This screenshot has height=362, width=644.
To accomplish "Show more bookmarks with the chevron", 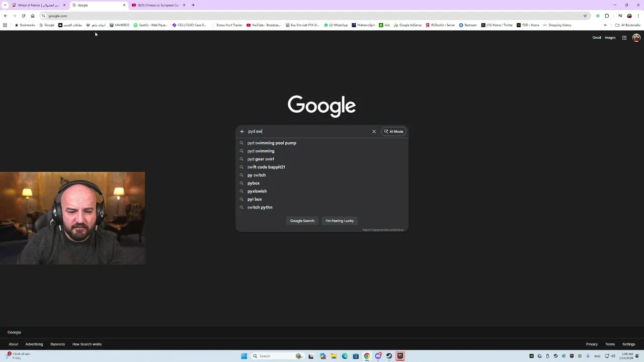I will point(605,25).
